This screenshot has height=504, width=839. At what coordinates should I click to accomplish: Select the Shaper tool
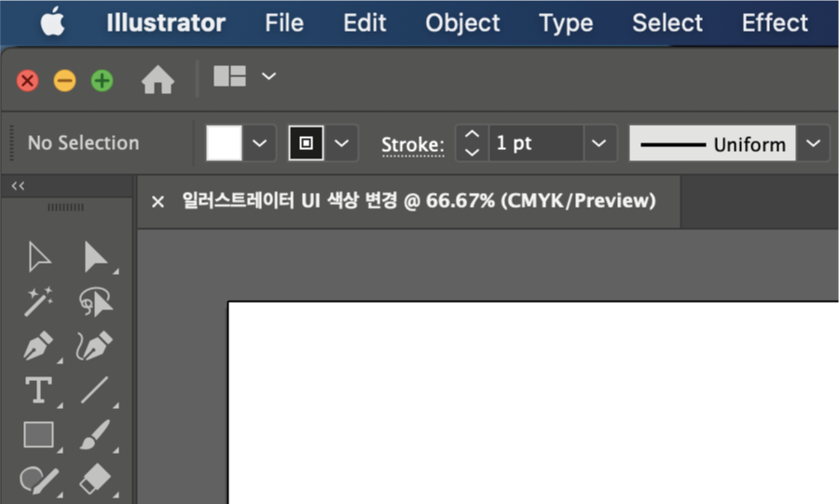click(x=38, y=480)
